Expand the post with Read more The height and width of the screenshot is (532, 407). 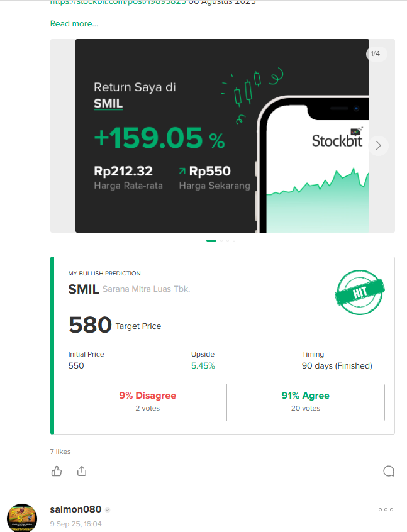click(74, 24)
